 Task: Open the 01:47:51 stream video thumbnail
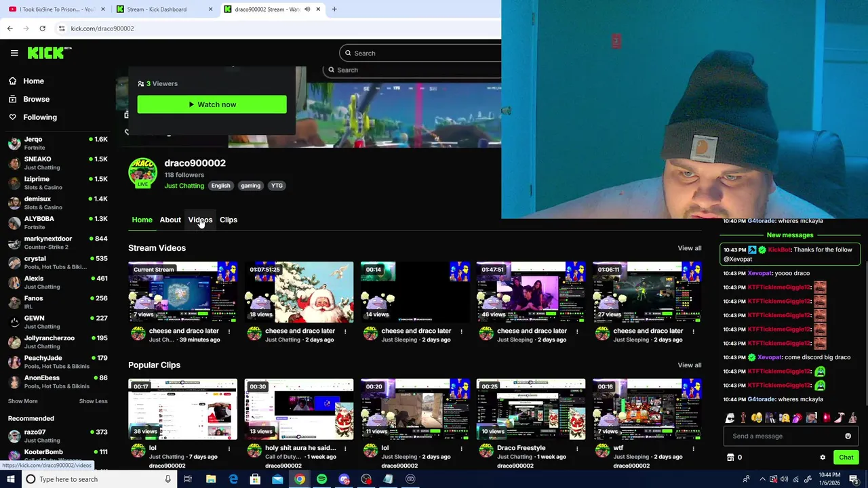pos(531,292)
